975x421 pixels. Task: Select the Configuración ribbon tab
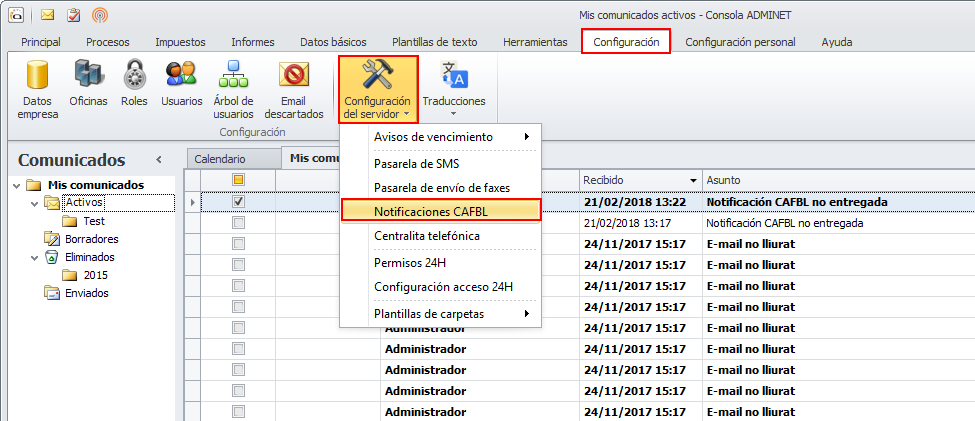[x=626, y=42]
